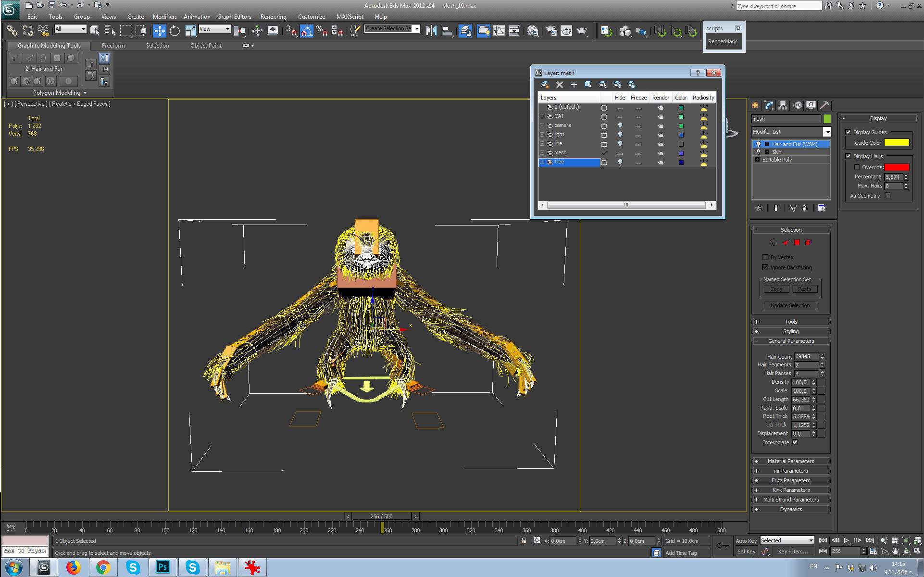Add selected objects to highlighted layer

(x=574, y=85)
